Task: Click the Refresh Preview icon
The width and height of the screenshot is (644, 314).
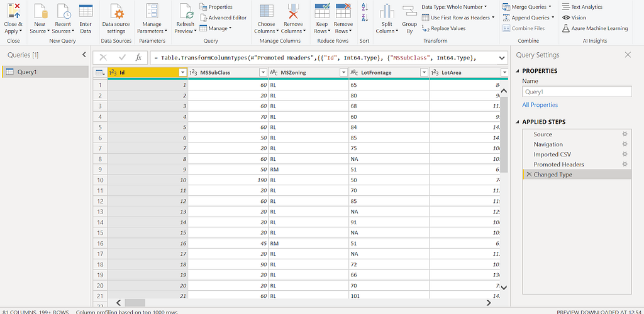Action: point(186,11)
